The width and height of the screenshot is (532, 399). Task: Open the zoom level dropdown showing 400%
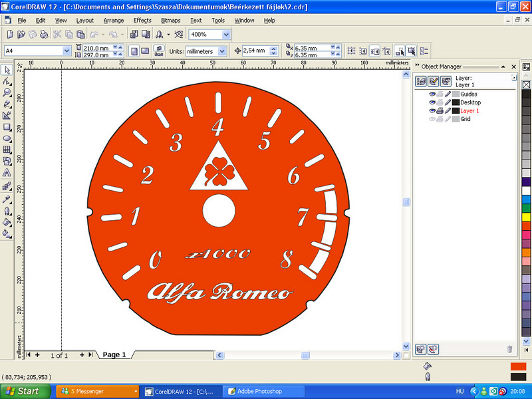coord(226,35)
